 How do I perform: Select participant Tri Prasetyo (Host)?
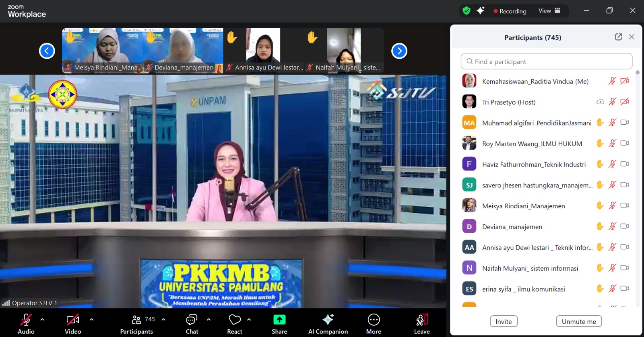click(546, 102)
